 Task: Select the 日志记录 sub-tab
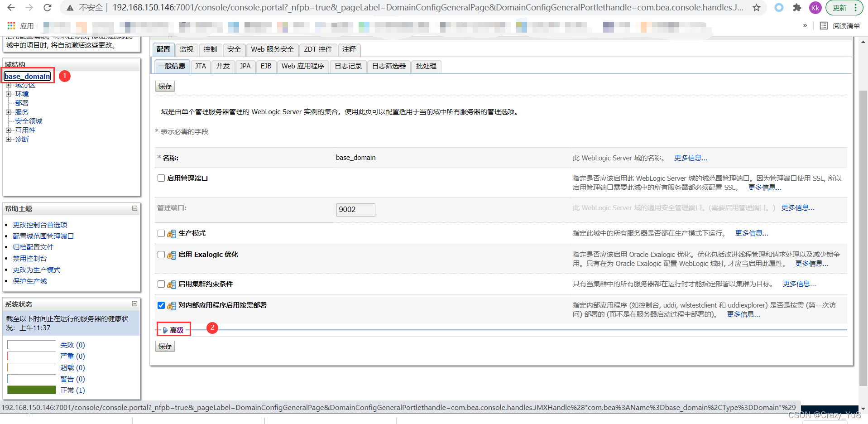tap(348, 66)
